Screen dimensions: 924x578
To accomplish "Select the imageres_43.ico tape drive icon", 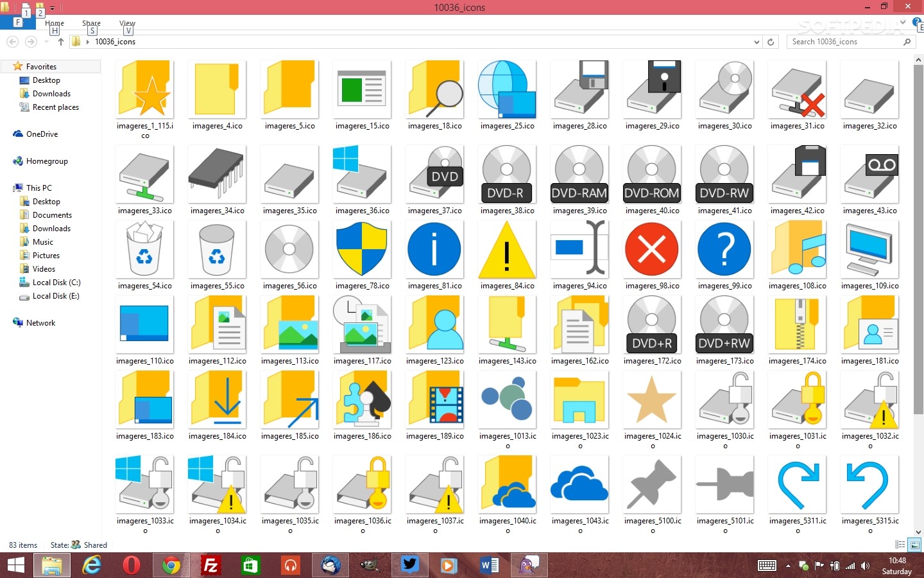I will (x=869, y=174).
